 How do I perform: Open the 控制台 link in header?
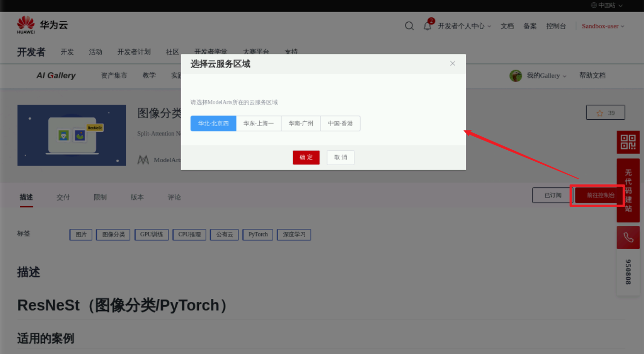(556, 26)
